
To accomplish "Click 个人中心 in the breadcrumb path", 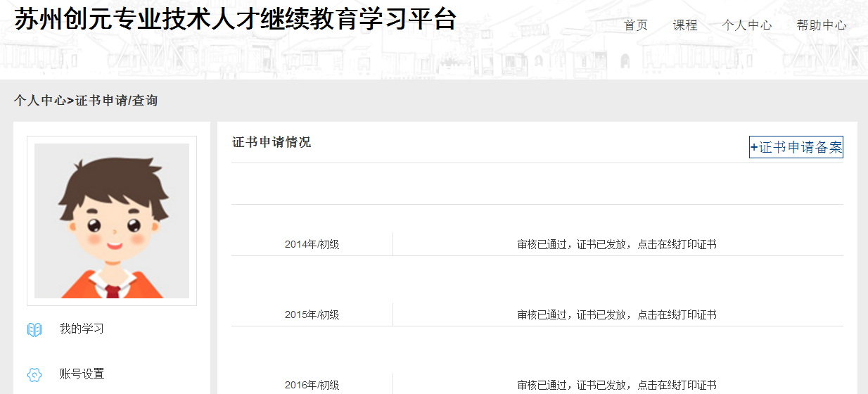I will click(x=40, y=101).
